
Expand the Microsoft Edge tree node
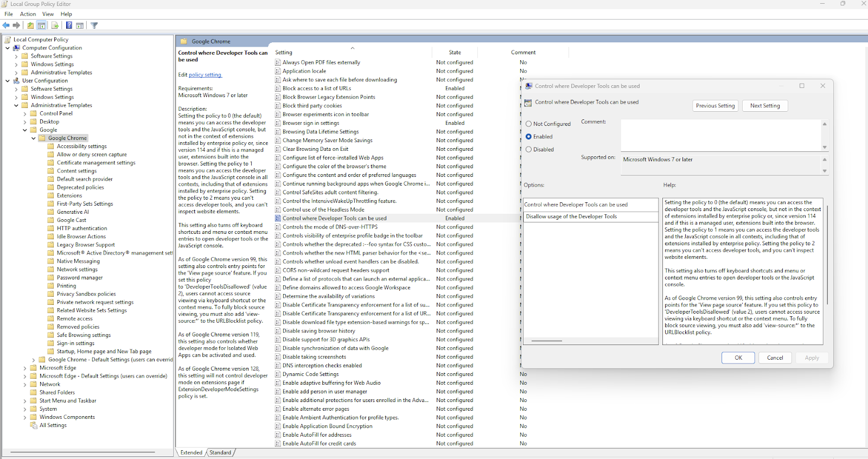pos(25,368)
